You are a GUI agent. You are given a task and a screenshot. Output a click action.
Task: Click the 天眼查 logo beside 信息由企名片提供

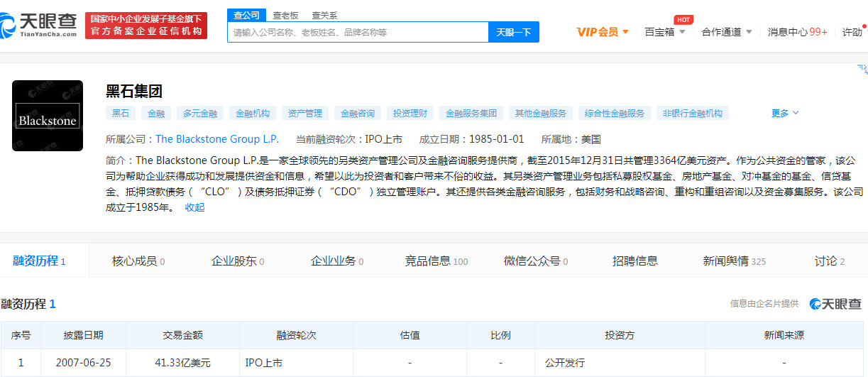[835, 304]
